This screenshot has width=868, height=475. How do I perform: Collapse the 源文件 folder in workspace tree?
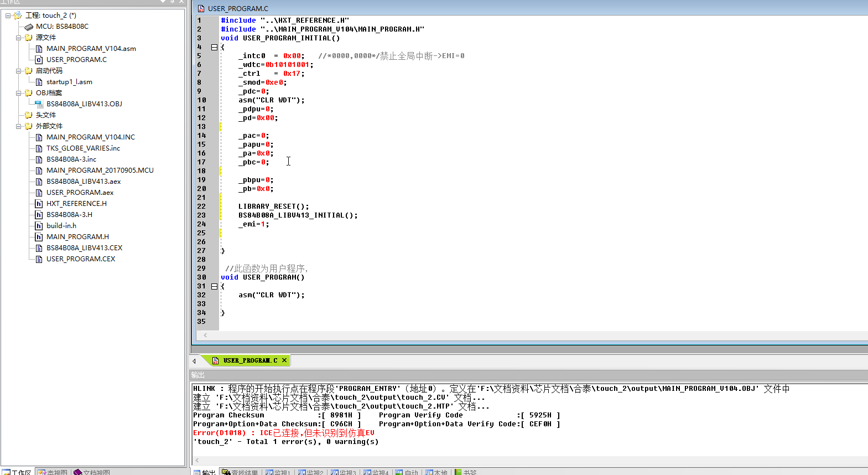19,38
